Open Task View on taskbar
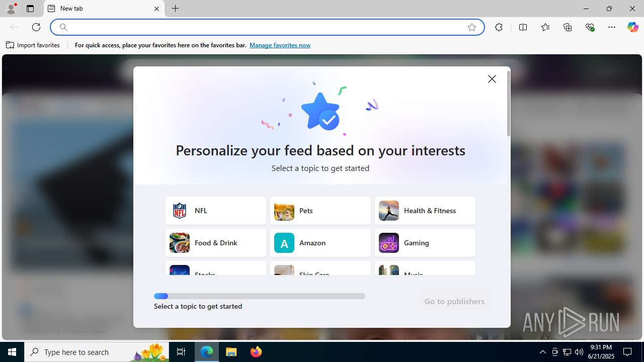 pyautogui.click(x=181, y=352)
